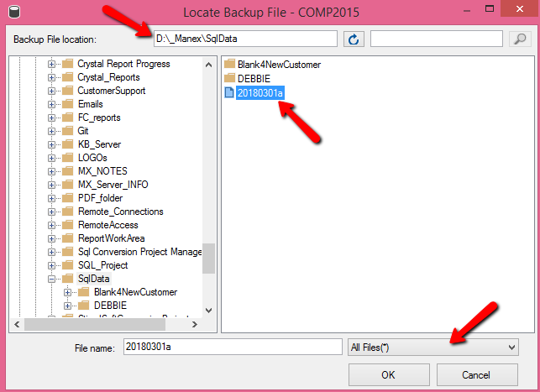Select MX_Server_INFO in folder tree
Screen dimensions: 540x392
[113, 185]
